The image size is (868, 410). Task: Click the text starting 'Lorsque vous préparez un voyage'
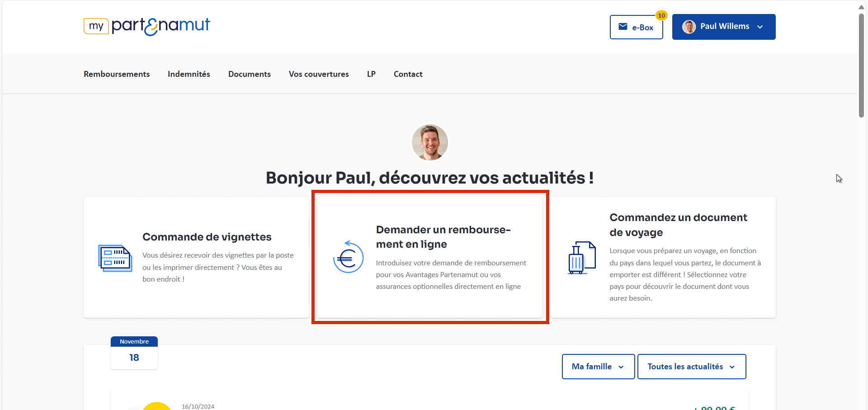tap(685, 274)
